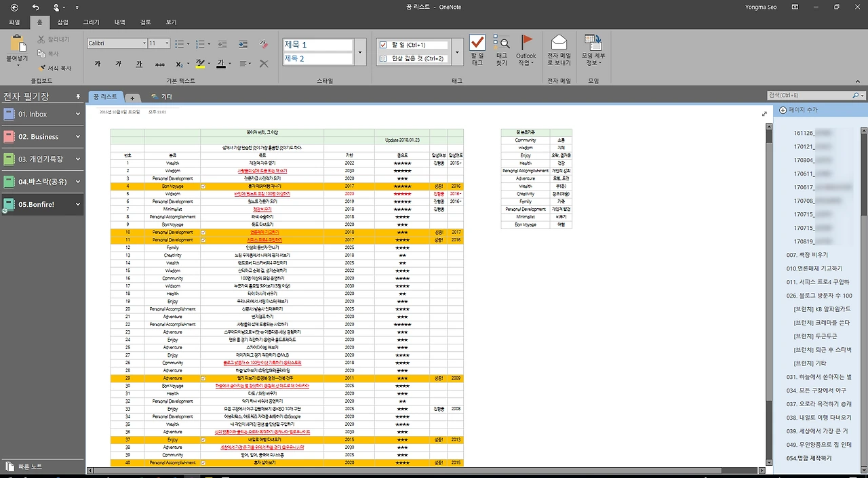Toggle underline 가 formatting
868x478 pixels.
(139, 64)
